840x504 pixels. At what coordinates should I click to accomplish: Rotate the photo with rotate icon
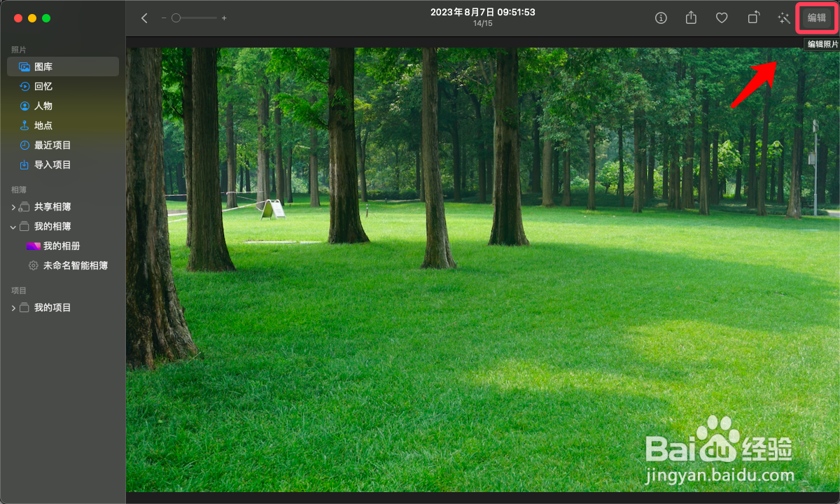[753, 18]
